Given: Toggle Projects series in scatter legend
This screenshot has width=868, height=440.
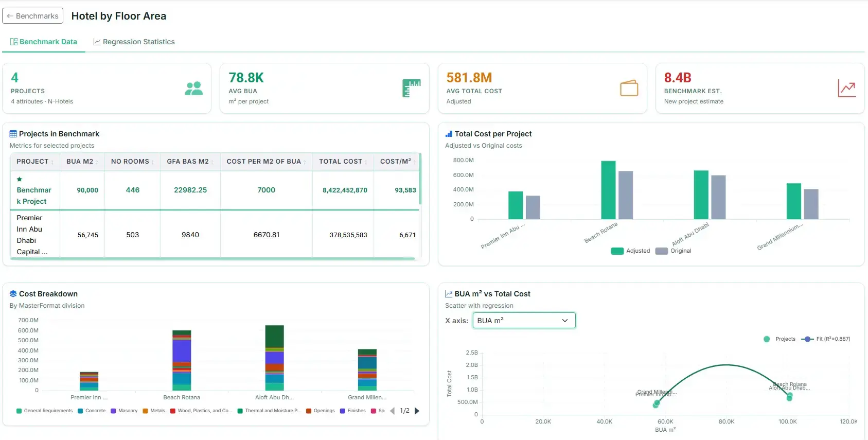Looking at the screenshot, I should tap(780, 339).
